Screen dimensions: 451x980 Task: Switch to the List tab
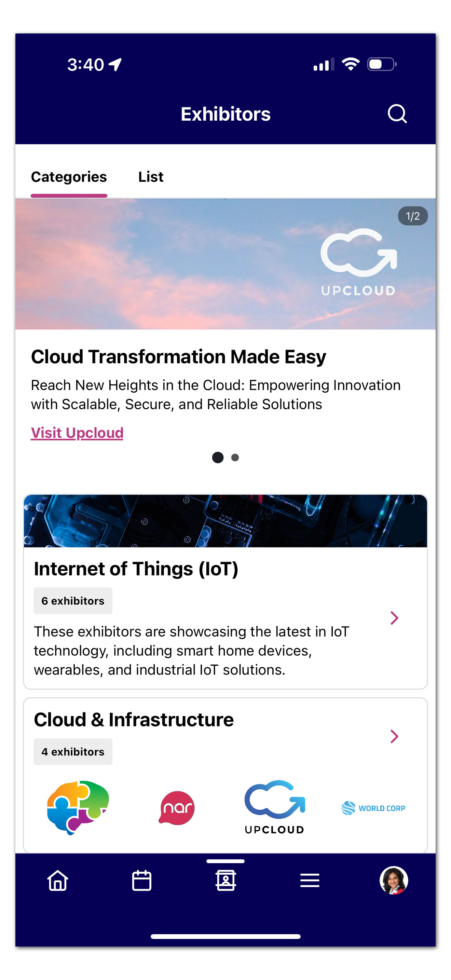151,177
